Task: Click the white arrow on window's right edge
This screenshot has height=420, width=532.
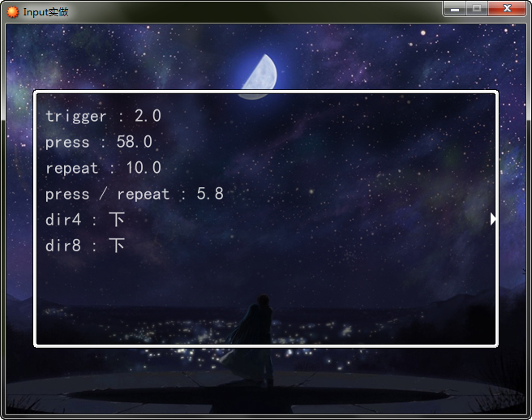Action: (493, 219)
